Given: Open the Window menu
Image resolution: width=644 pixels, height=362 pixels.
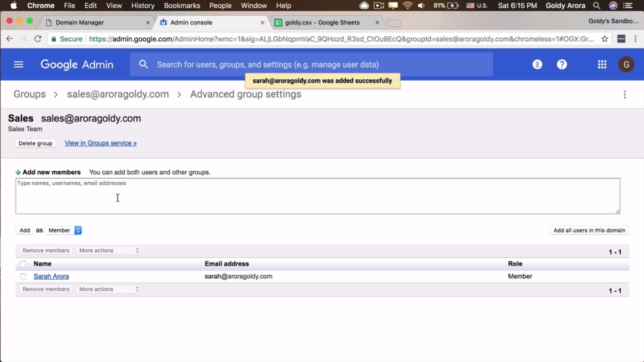Looking at the screenshot, I should tap(254, 6).
